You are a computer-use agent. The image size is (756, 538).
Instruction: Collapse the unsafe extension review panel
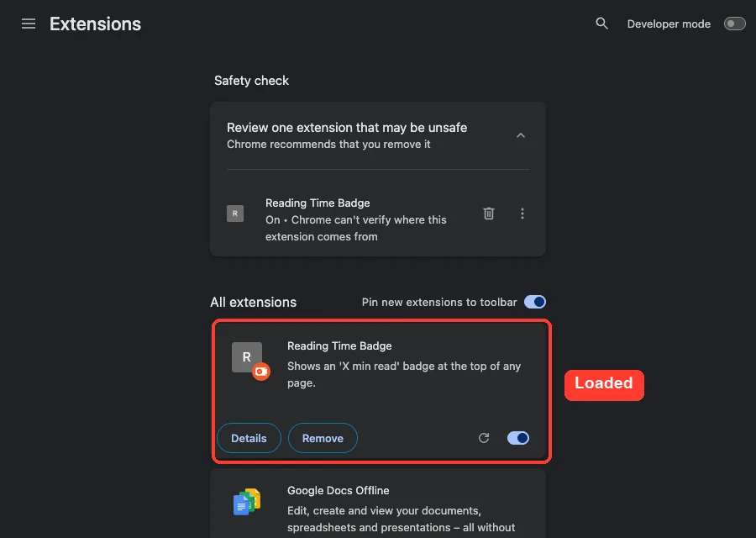(x=520, y=135)
